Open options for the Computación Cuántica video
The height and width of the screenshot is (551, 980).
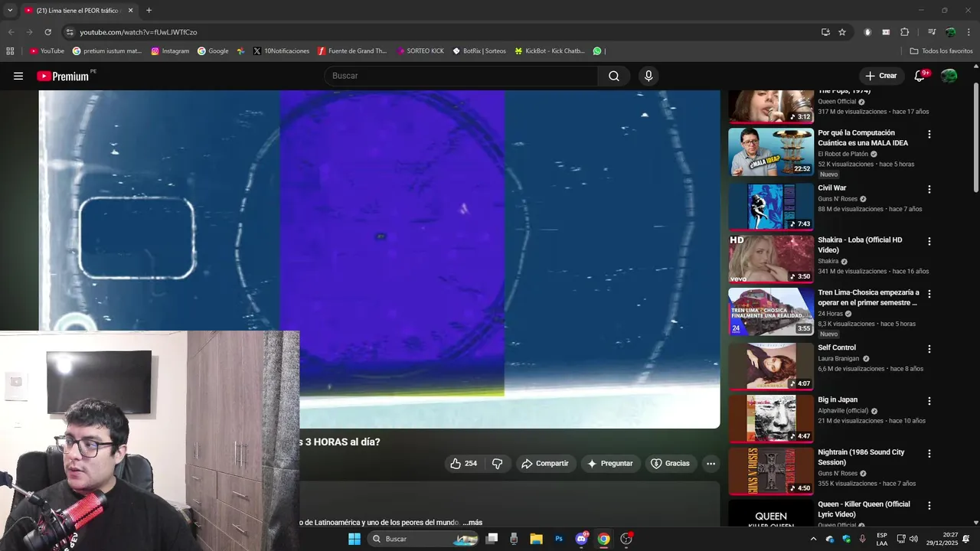click(929, 135)
